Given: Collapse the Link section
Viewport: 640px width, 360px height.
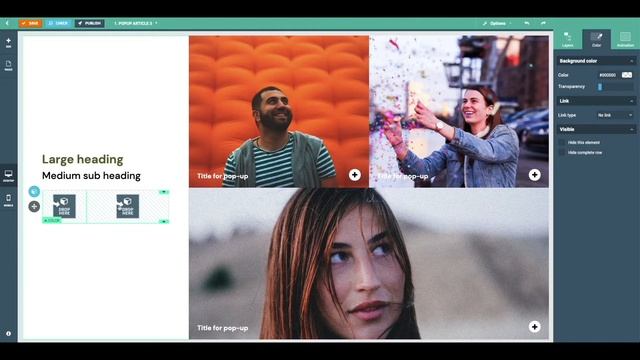Looking at the screenshot, I should tap(596, 101).
